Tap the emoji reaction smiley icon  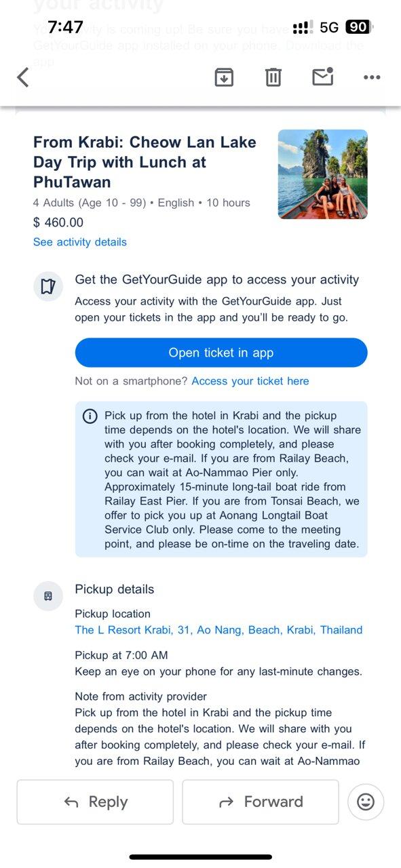366,802
